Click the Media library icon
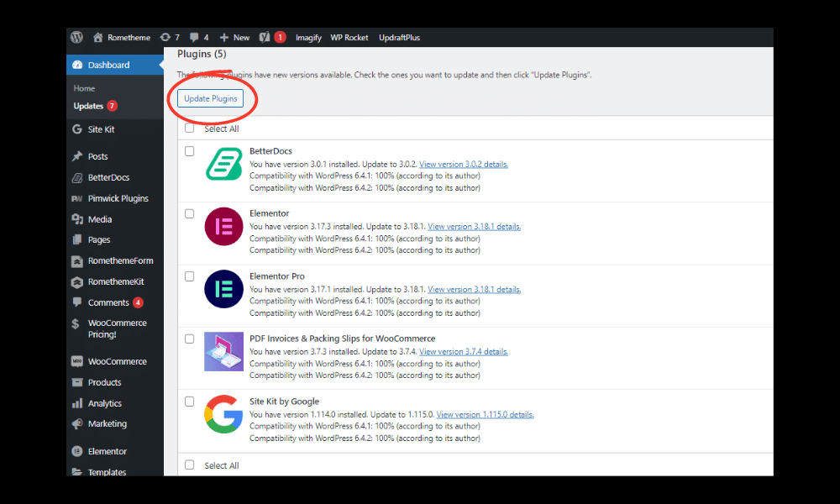Screen dimensions: 840x504 pos(77,219)
